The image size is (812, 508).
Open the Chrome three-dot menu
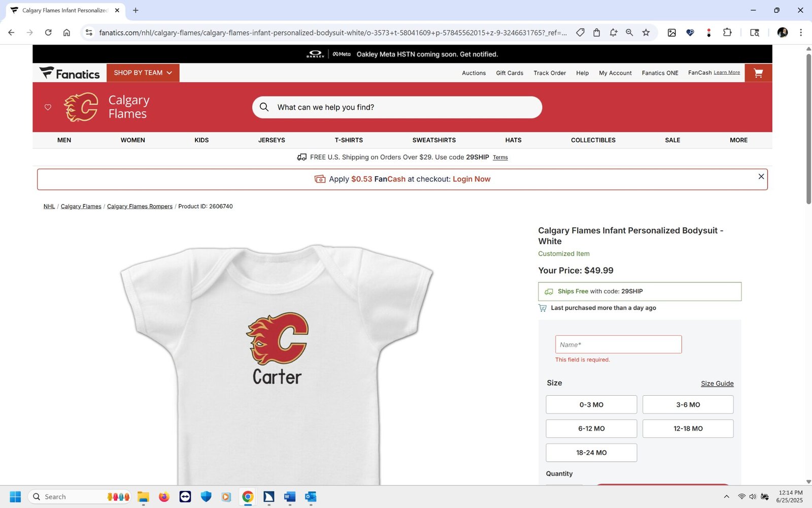point(801,33)
